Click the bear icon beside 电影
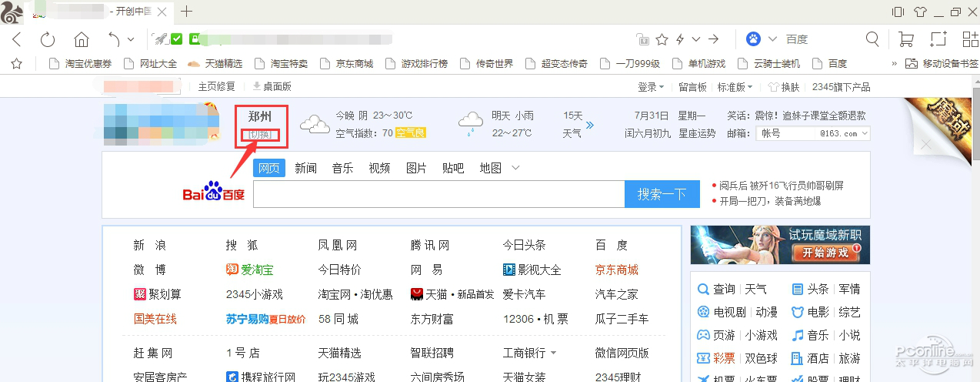The height and width of the screenshot is (382, 980). 798,313
